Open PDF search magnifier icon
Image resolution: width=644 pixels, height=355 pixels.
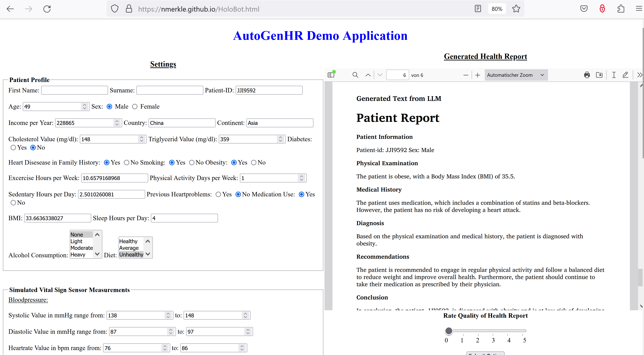point(355,75)
